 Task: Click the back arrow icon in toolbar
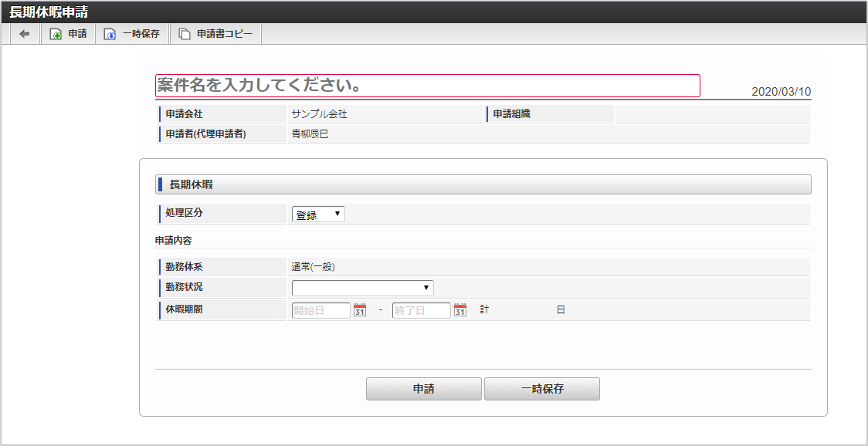pos(25,34)
